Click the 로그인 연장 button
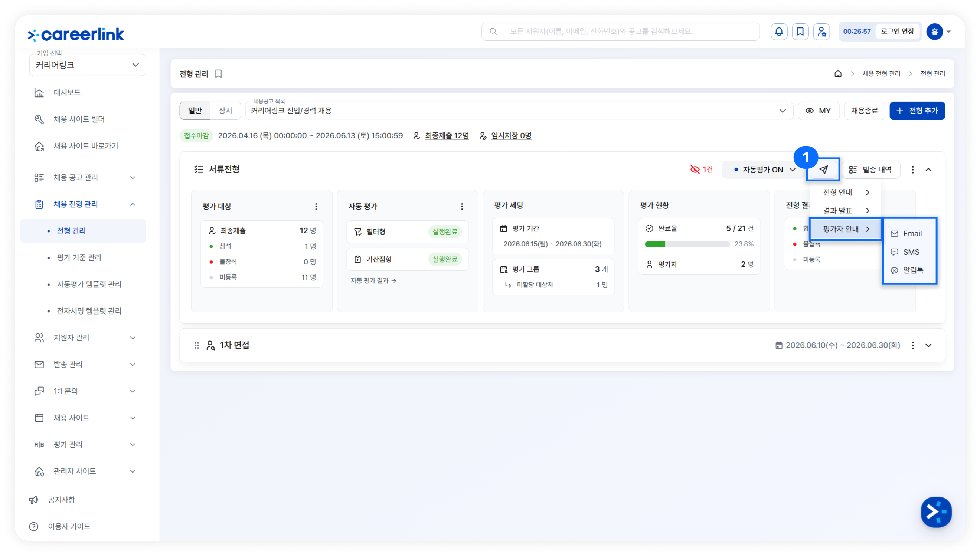980x556 pixels. [897, 31]
